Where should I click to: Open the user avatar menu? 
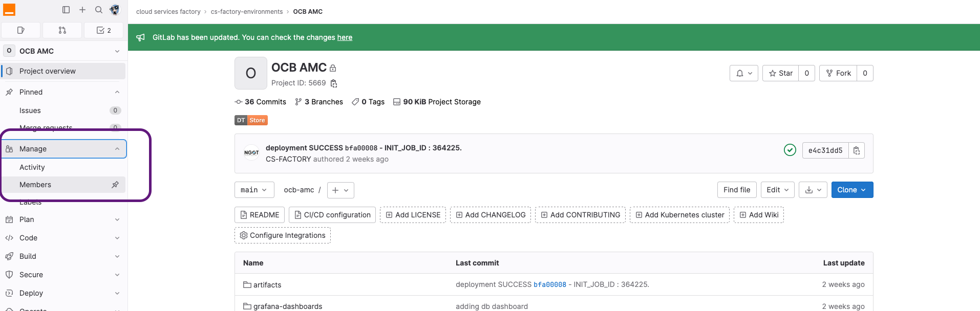tap(115, 10)
